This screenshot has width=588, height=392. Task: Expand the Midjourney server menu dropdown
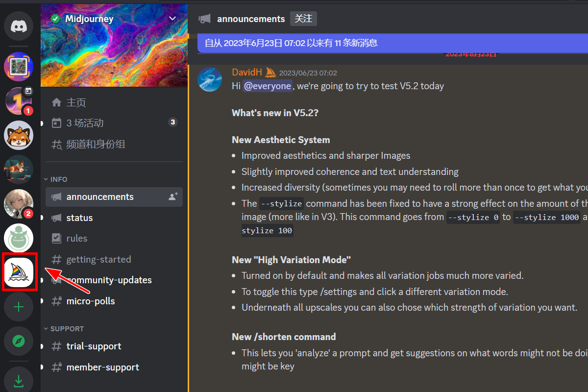click(172, 19)
